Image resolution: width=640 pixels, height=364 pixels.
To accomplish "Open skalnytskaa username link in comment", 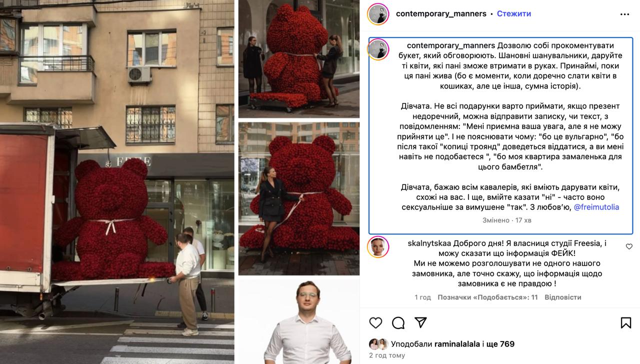I will point(429,243).
